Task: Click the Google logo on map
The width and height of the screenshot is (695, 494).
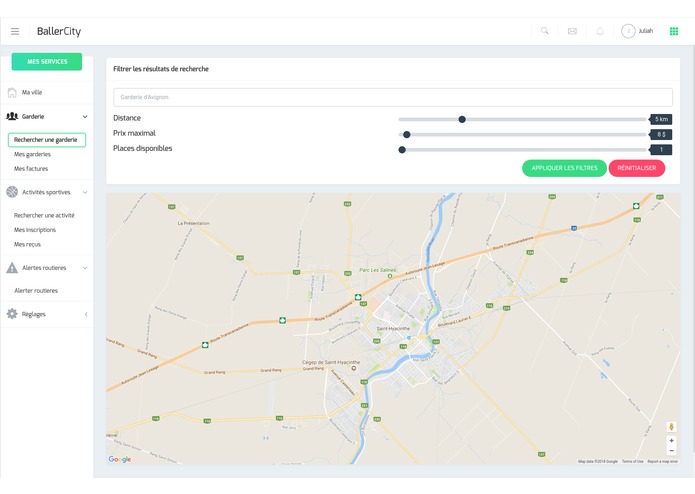Action: tap(120, 459)
